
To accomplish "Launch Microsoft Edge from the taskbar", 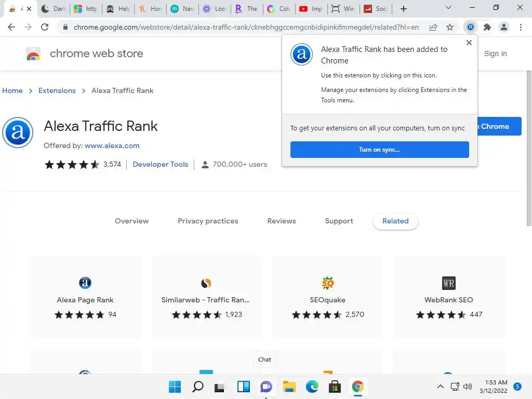I will coord(312,387).
